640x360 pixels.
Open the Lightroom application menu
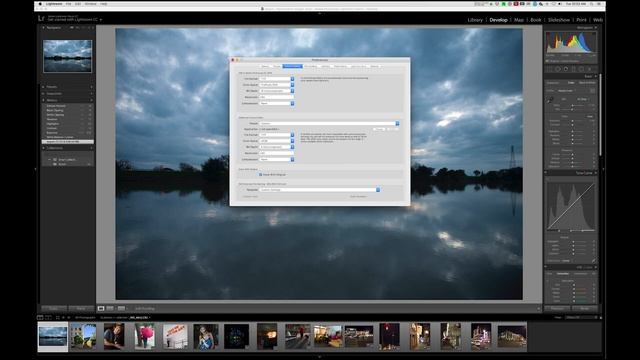(x=54, y=4)
